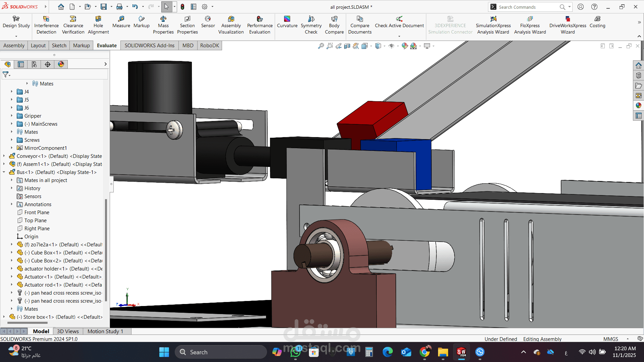Click the MMGS unit system in status bar

[x=610, y=339]
